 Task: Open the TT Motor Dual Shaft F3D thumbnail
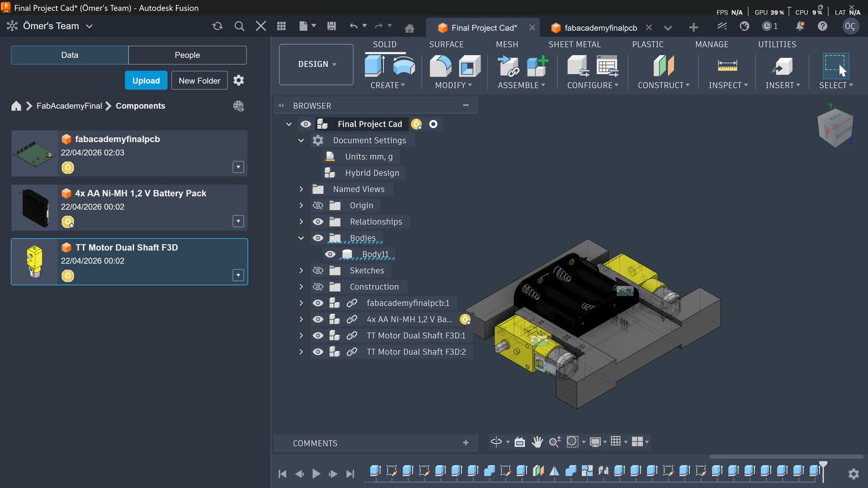coord(34,261)
